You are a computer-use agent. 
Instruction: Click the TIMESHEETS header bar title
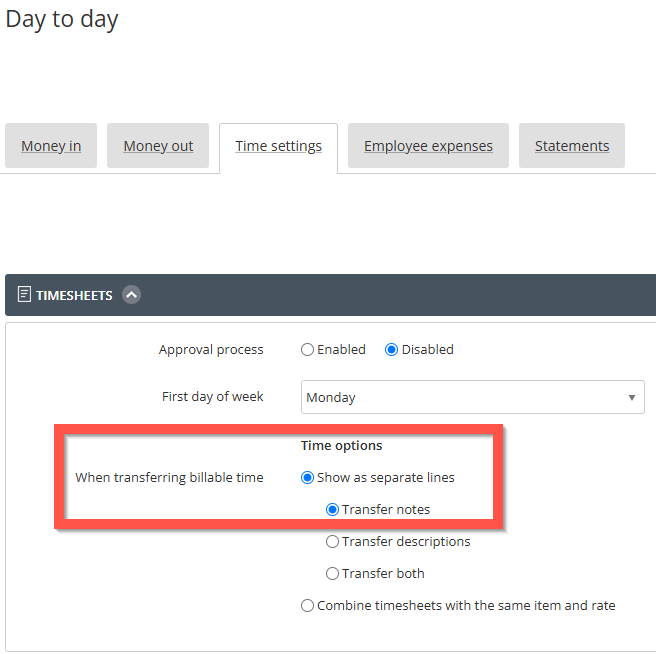point(74,295)
